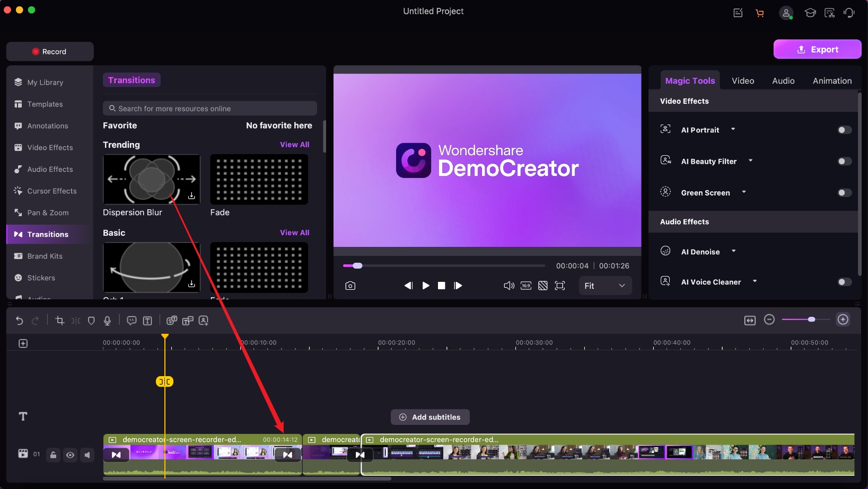
Task: Step forward one frame in preview
Action: 458,286
